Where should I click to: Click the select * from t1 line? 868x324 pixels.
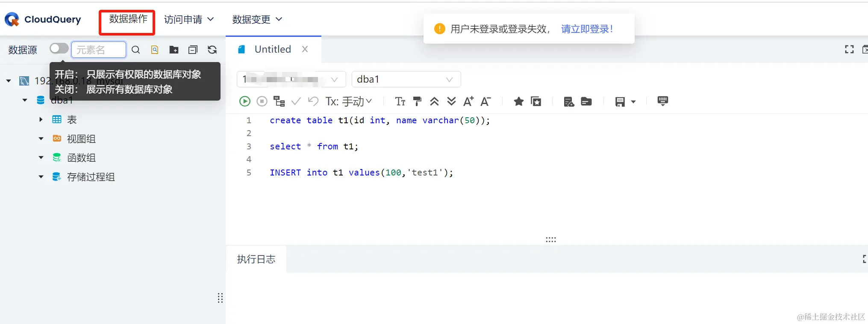[x=314, y=146]
